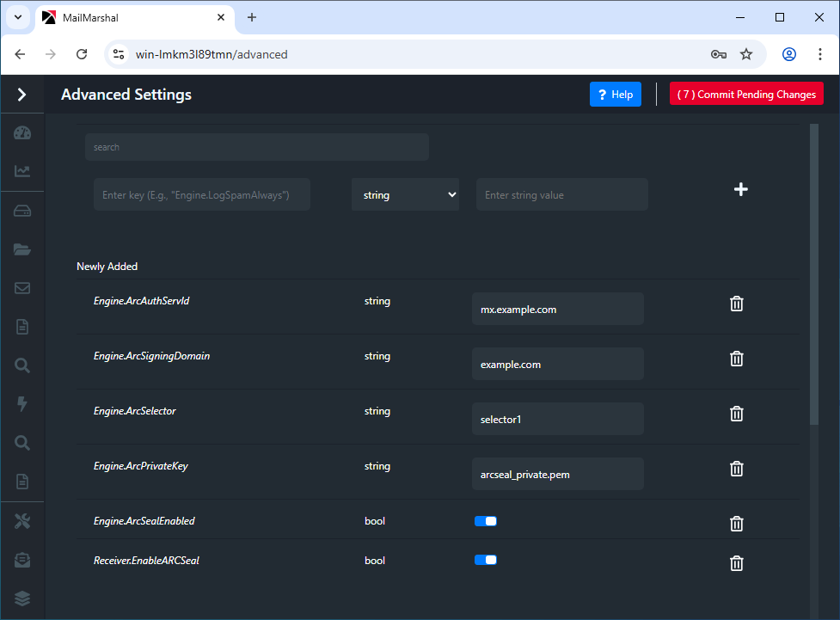The image size is (840, 620).
Task: Click the plus icon to add setting
Action: (740, 189)
